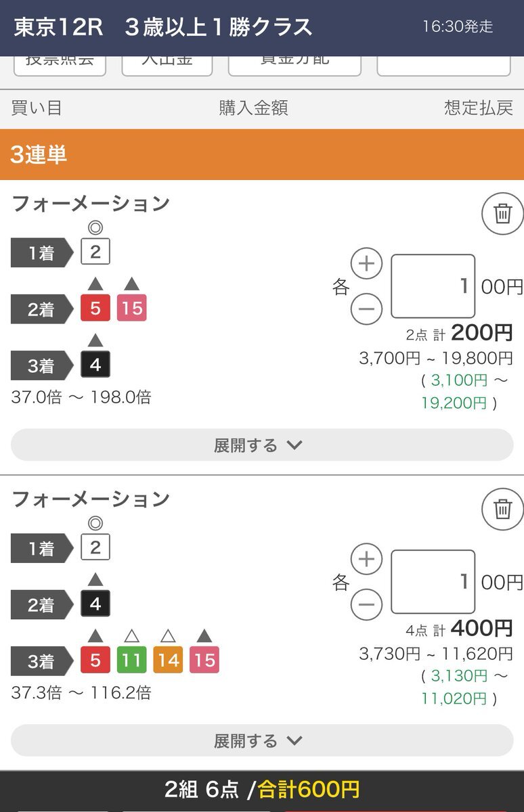Tap white horse 2 in second formation's 1着

coord(95,547)
